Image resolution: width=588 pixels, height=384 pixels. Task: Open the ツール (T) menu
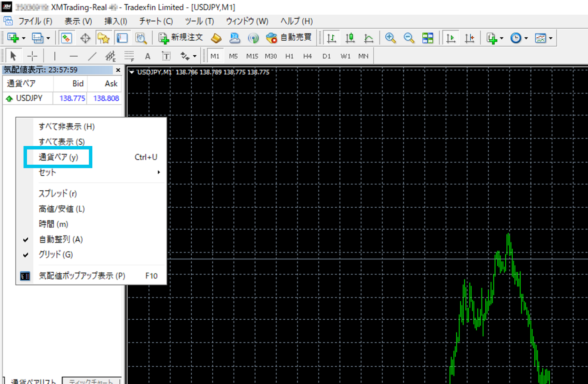(x=199, y=21)
